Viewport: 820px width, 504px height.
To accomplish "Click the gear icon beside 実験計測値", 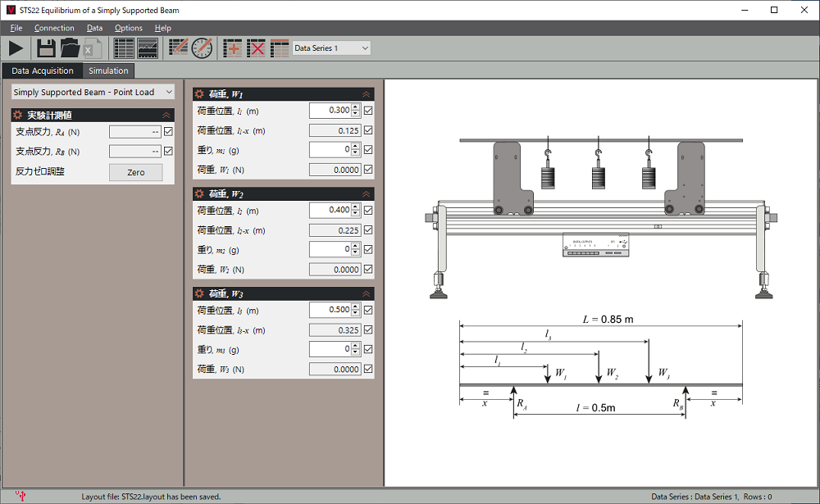I will coord(18,115).
